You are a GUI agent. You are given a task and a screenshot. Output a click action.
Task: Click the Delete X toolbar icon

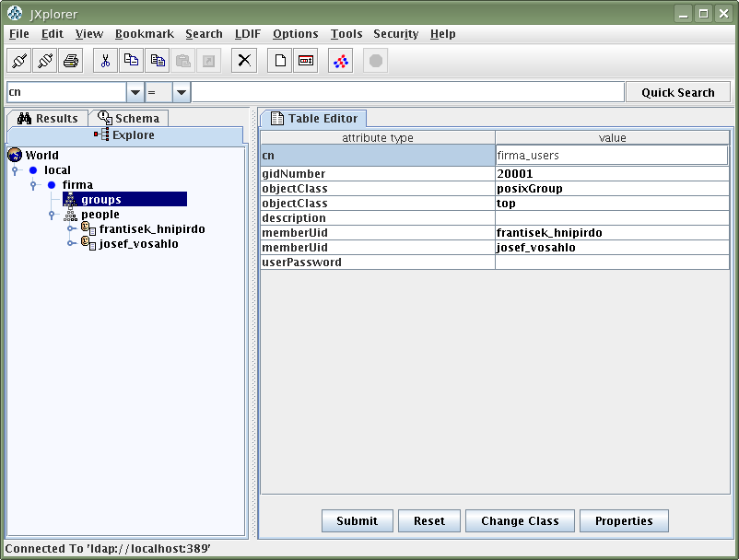pyautogui.click(x=244, y=61)
